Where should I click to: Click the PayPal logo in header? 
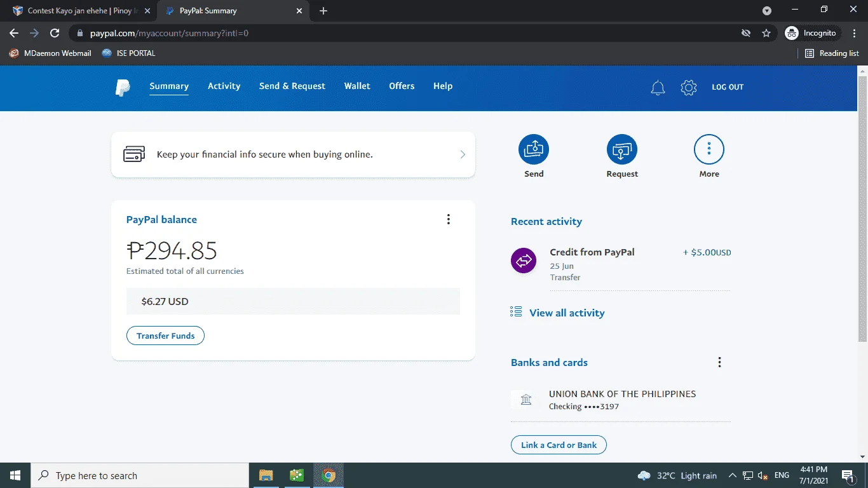[x=123, y=88]
